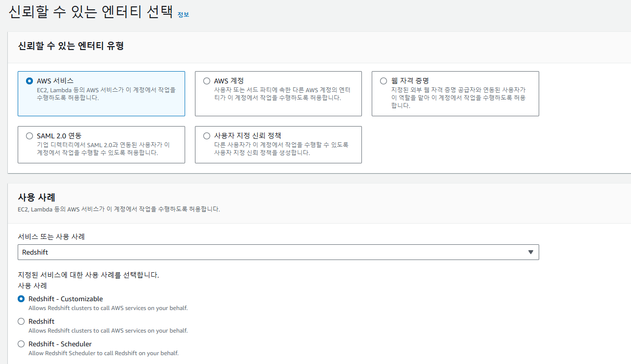Select 사용자 지정 신뢰 정책 radio button
This screenshot has width=631, height=364.
pyautogui.click(x=207, y=136)
